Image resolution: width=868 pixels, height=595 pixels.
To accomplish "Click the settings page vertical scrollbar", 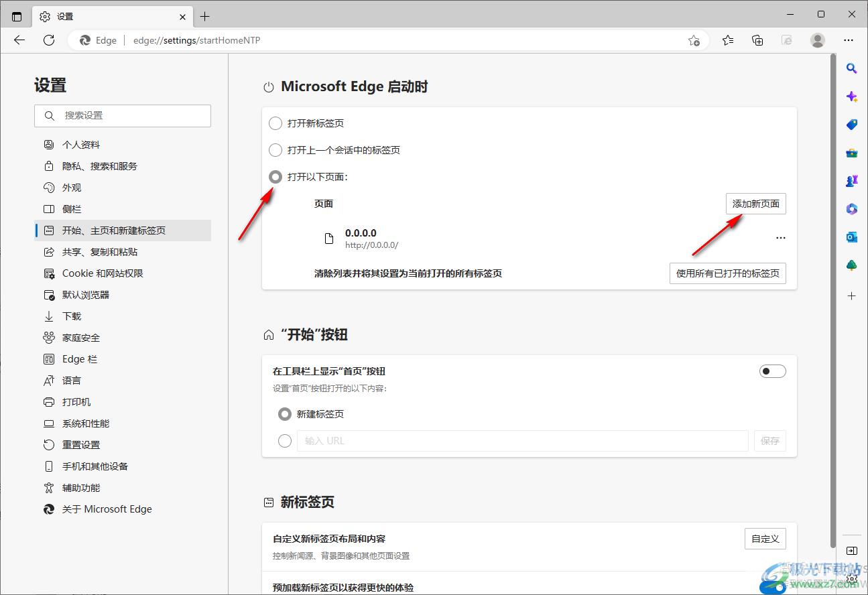I will coord(833,302).
